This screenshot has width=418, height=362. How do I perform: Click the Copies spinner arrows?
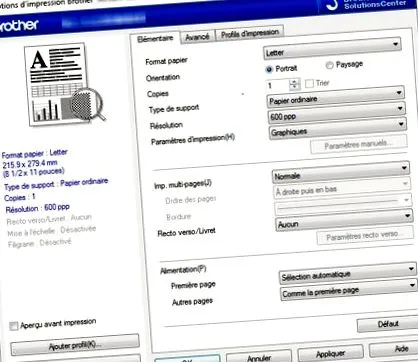click(x=295, y=84)
